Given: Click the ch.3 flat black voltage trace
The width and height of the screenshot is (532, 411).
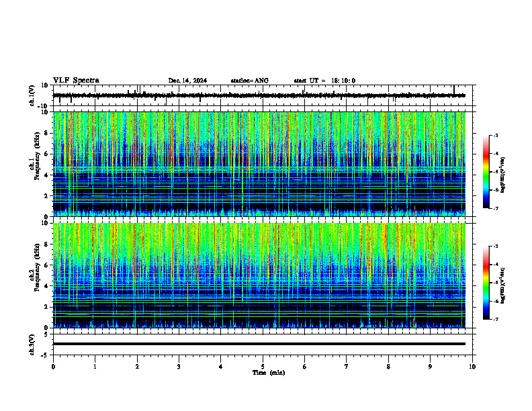Looking at the screenshot, I should click(259, 344).
